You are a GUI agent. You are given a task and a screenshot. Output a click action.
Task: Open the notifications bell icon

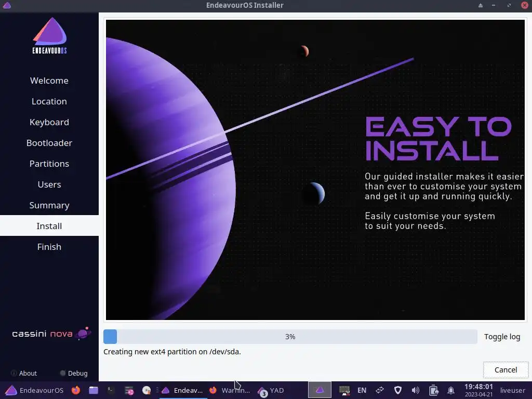tap(451, 390)
